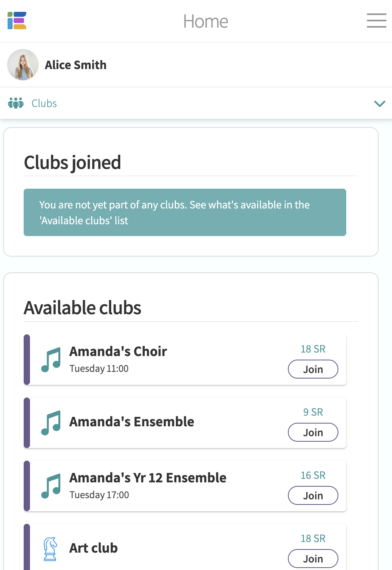
Task: Click the Art club chess knight icon
Action: (x=50, y=549)
